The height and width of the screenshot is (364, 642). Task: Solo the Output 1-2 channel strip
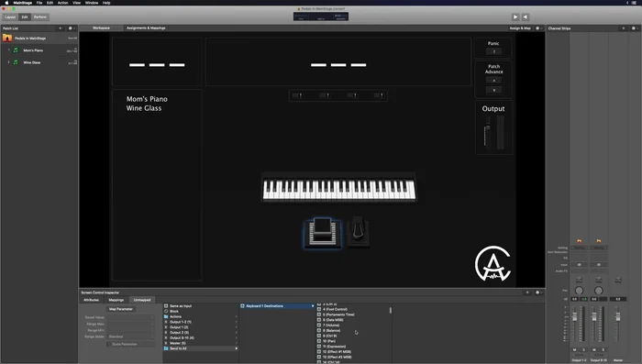pyautogui.click(x=583, y=349)
